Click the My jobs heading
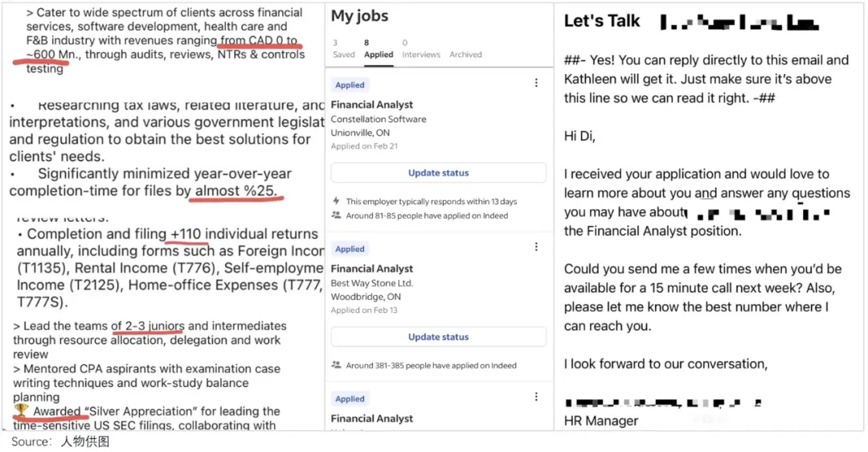Viewport: 868px width, 452px height. [359, 15]
